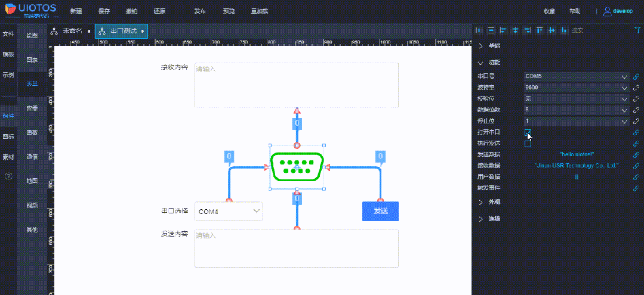
Task: Click the align bottom edges icon
Action: click(564, 30)
